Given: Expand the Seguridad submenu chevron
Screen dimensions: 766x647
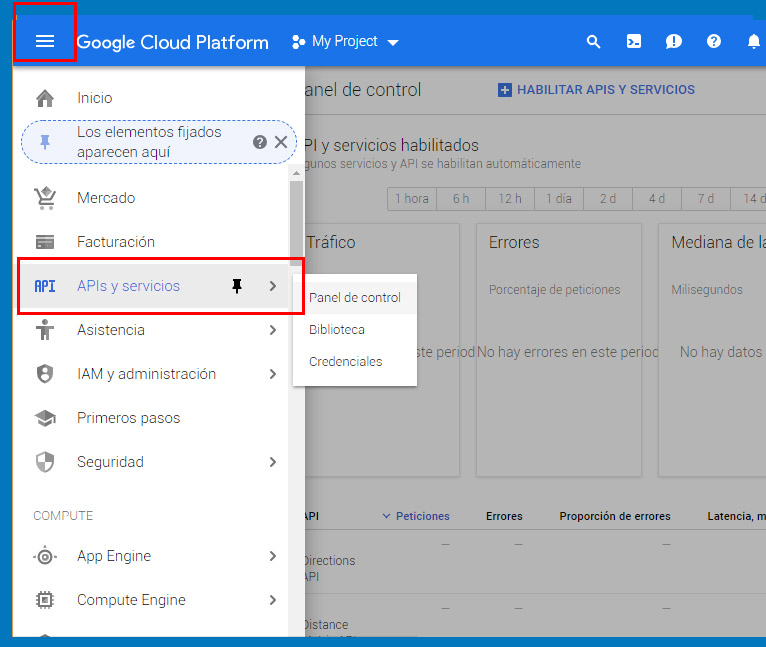Looking at the screenshot, I should [x=273, y=462].
